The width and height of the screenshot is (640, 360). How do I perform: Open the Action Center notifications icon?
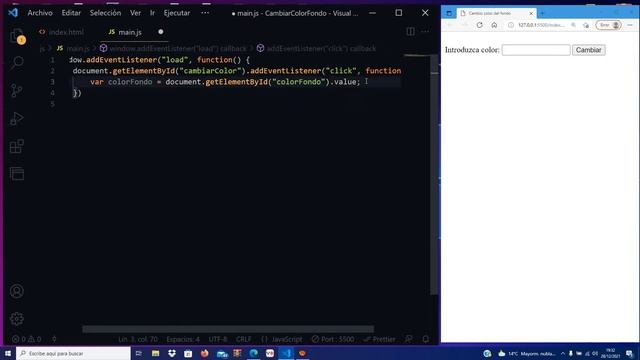pos(629,353)
